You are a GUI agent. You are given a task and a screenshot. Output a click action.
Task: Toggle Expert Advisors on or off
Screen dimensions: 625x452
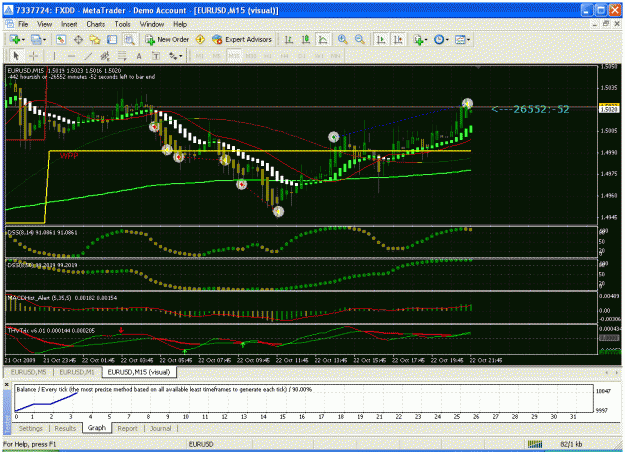click(x=242, y=39)
